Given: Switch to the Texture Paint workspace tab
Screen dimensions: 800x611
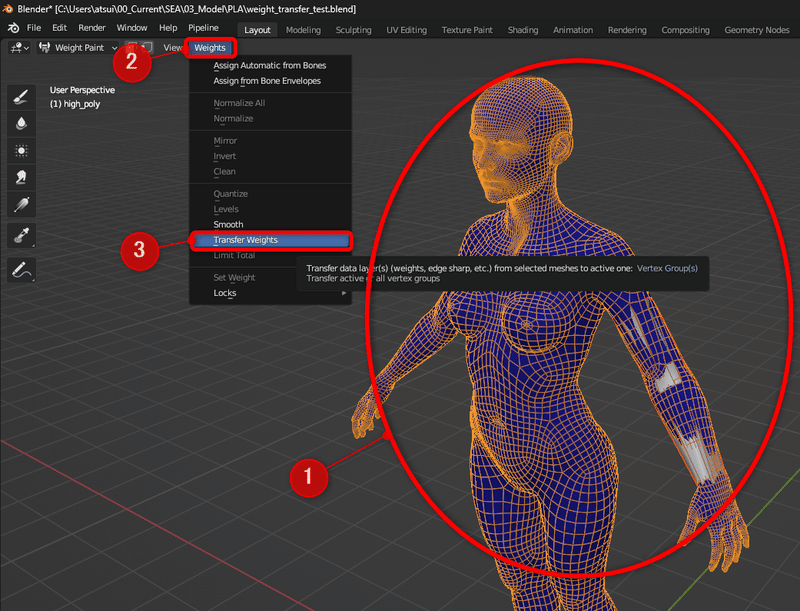Looking at the screenshot, I should 467,30.
